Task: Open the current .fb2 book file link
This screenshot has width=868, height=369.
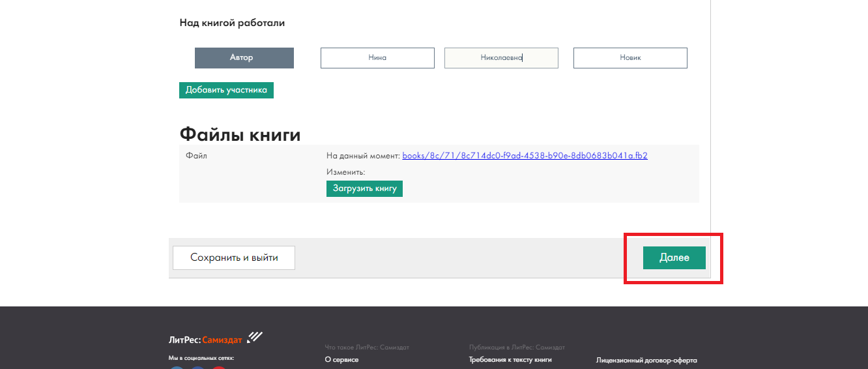Action: click(525, 156)
